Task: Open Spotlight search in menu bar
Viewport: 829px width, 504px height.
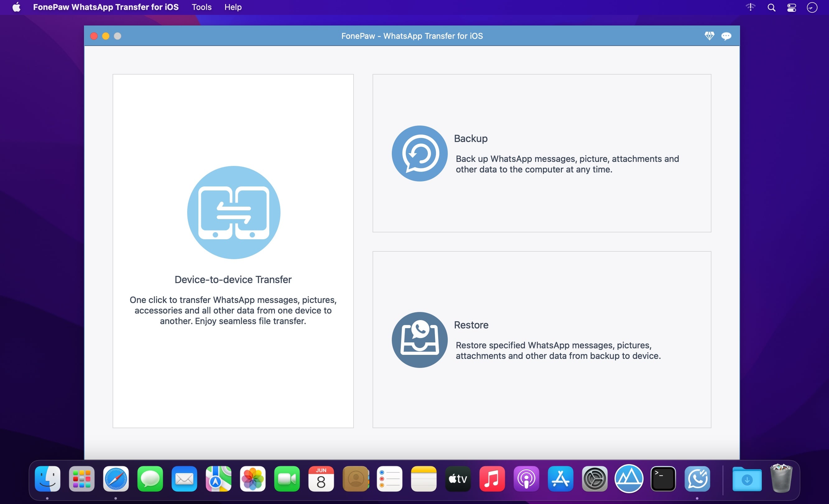Action: pyautogui.click(x=771, y=7)
